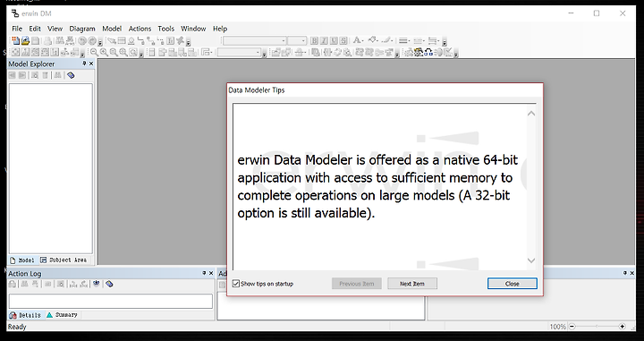Image resolution: width=644 pixels, height=341 pixels.
Task: Open the Window menu
Action: (x=193, y=29)
